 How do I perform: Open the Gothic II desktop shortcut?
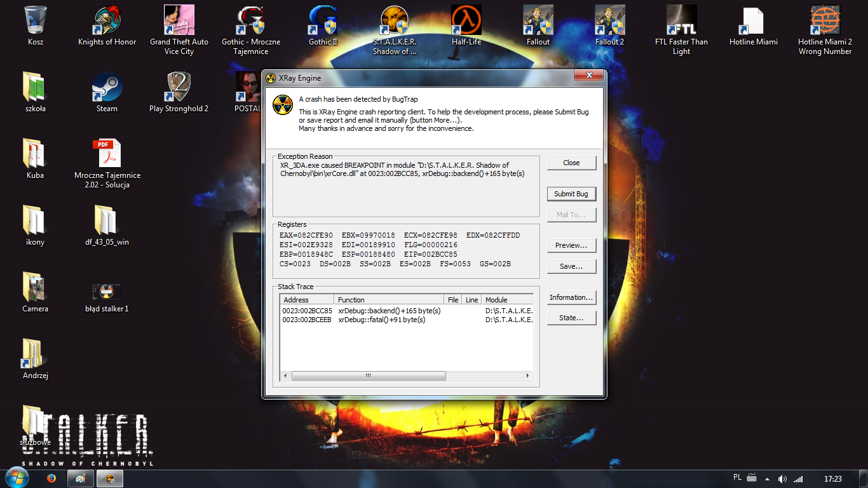point(323,22)
